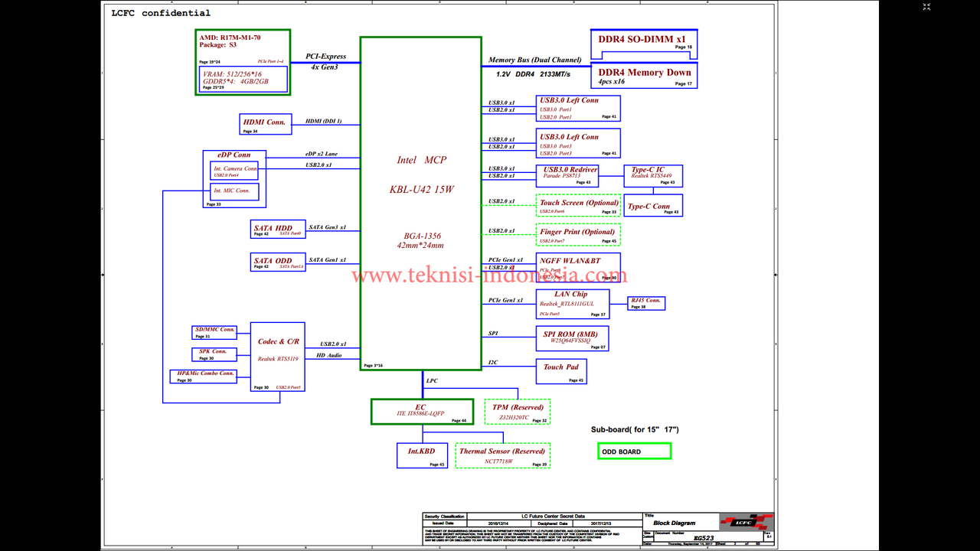Select the 'AMD: R17M-M1-70' GPU label

click(x=230, y=37)
